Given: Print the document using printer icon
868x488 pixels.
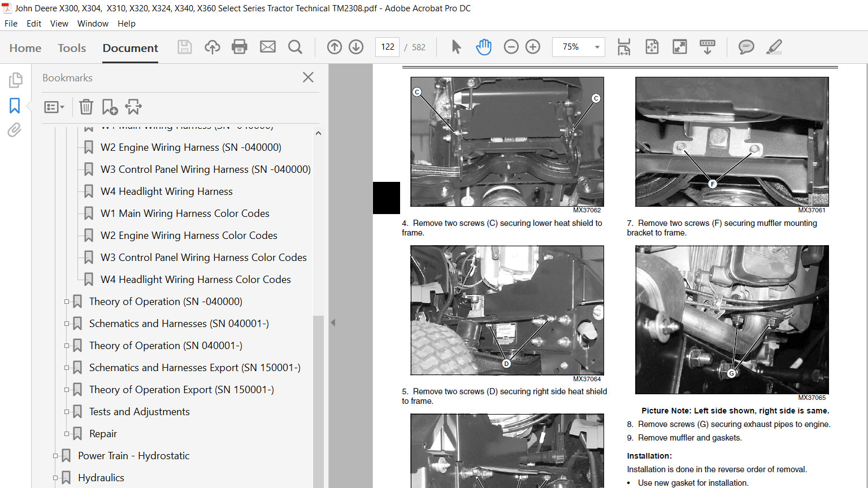Looking at the screenshot, I should pyautogui.click(x=240, y=47).
